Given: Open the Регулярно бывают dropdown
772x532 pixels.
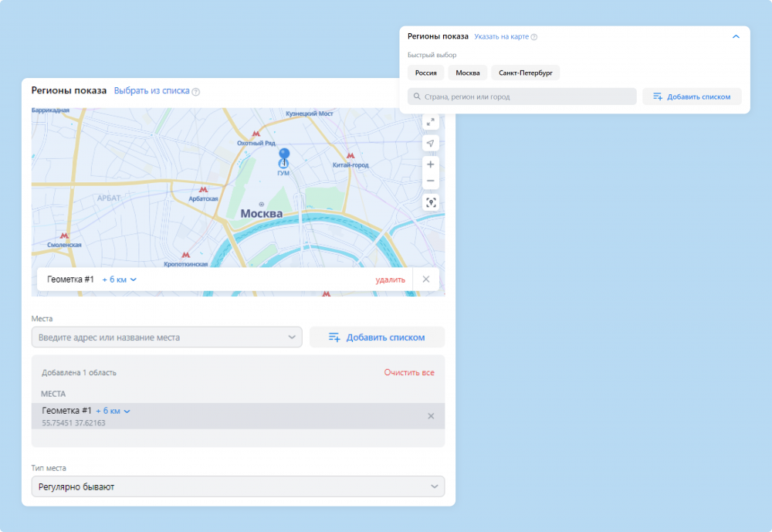Looking at the screenshot, I should click(239, 486).
